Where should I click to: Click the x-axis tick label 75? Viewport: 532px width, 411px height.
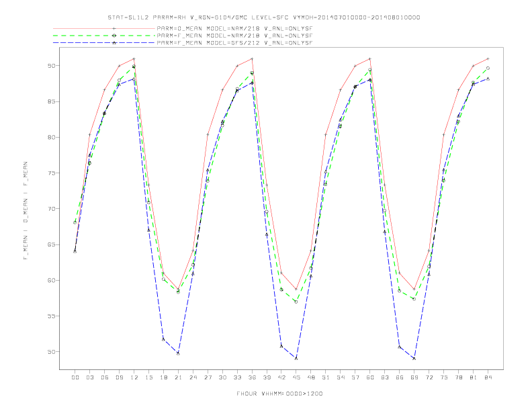444,377
